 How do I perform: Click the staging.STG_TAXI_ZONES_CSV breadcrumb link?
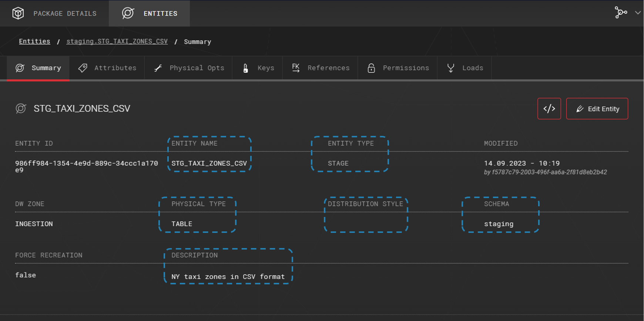pyautogui.click(x=117, y=41)
